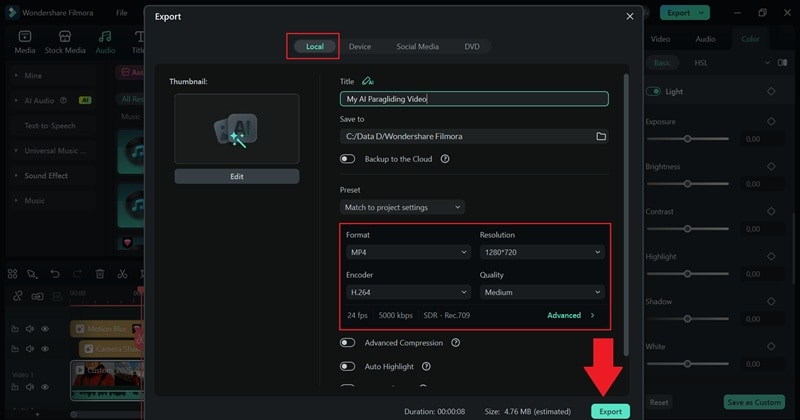This screenshot has width=800, height=420.
Task: Click the Brightness slider handle
Action: [687, 184]
